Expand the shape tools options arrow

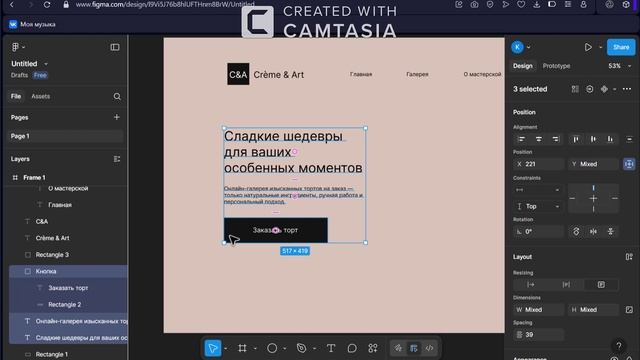pyautogui.click(x=284, y=349)
